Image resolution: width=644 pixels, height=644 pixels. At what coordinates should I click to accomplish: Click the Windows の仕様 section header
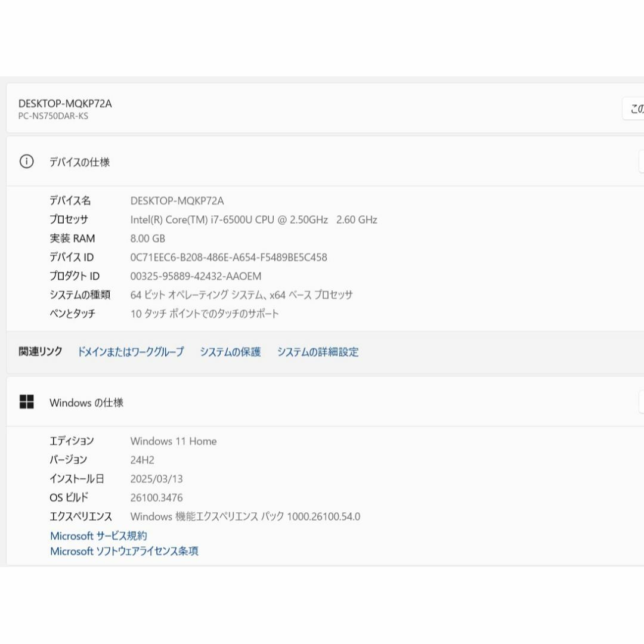(x=326, y=402)
